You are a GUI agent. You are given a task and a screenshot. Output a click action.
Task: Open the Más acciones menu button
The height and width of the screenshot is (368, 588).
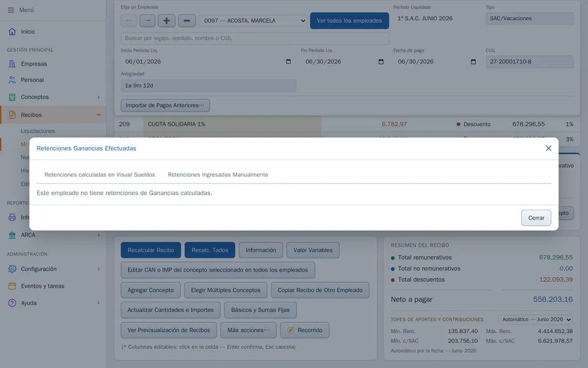248,330
